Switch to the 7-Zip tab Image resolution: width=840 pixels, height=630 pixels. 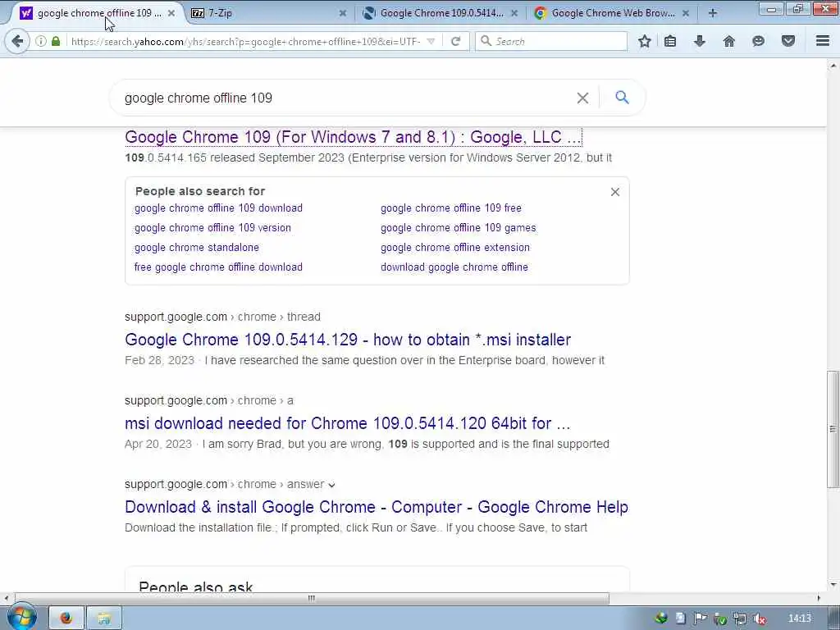[x=268, y=13]
